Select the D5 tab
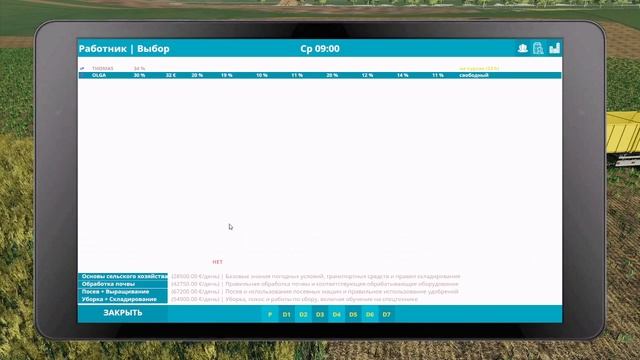The image size is (640, 360). coord(353,314)
